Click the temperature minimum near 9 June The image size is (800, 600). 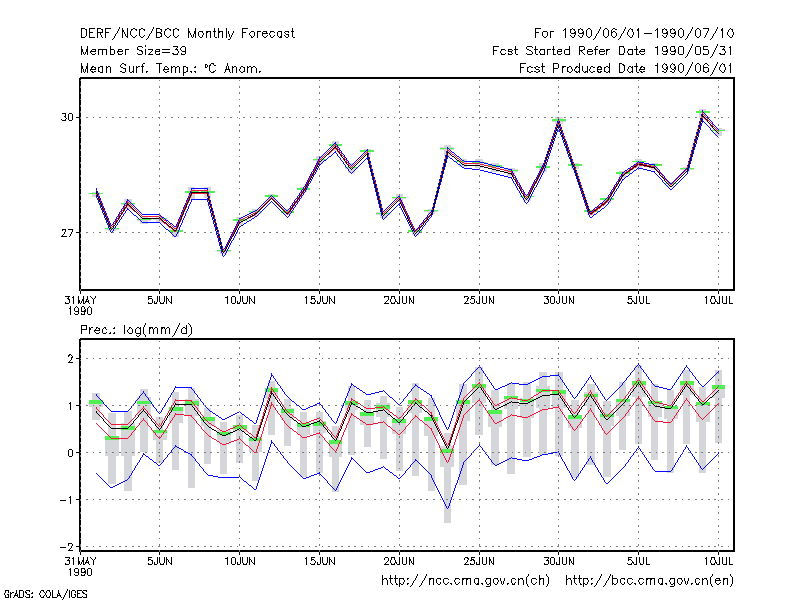pos(223,252)
